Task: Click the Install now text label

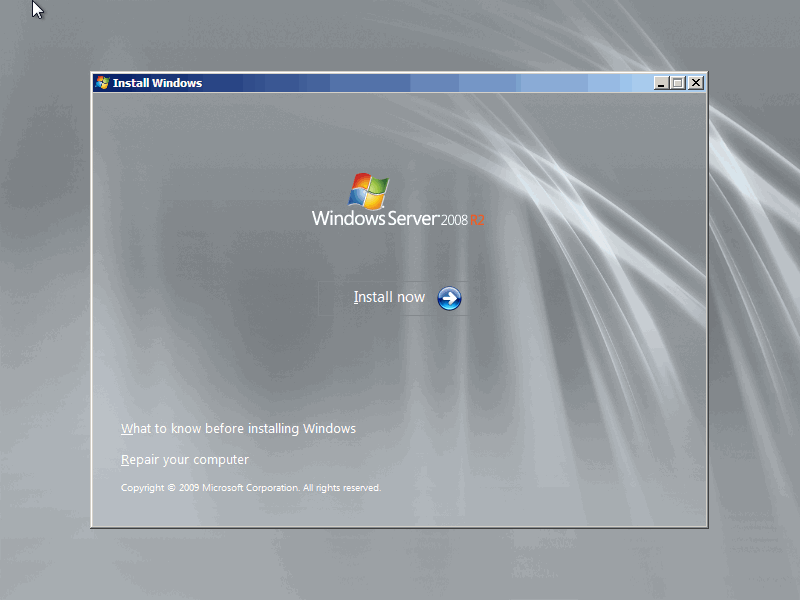Action: (x=389, y=297)
